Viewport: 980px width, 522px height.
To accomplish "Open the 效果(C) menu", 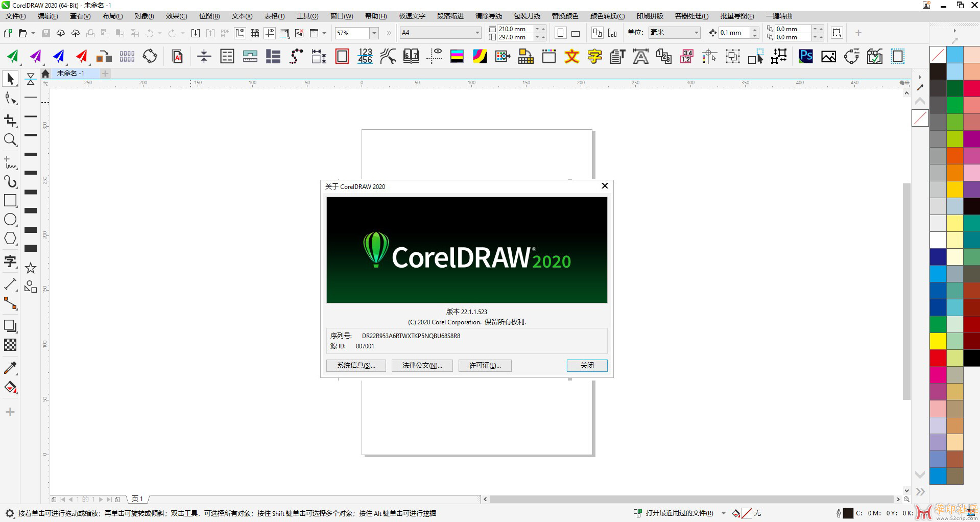I will 177,16.
